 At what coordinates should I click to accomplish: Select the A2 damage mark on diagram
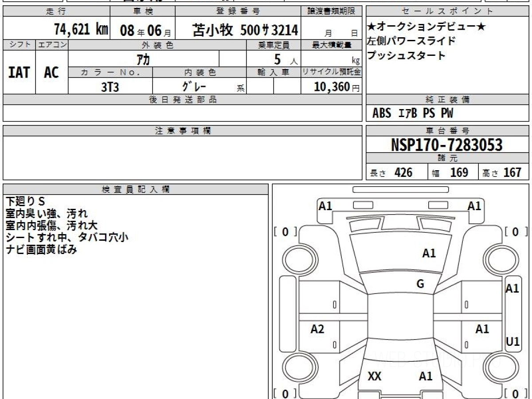pyautogui.click(x=317, y=329)
